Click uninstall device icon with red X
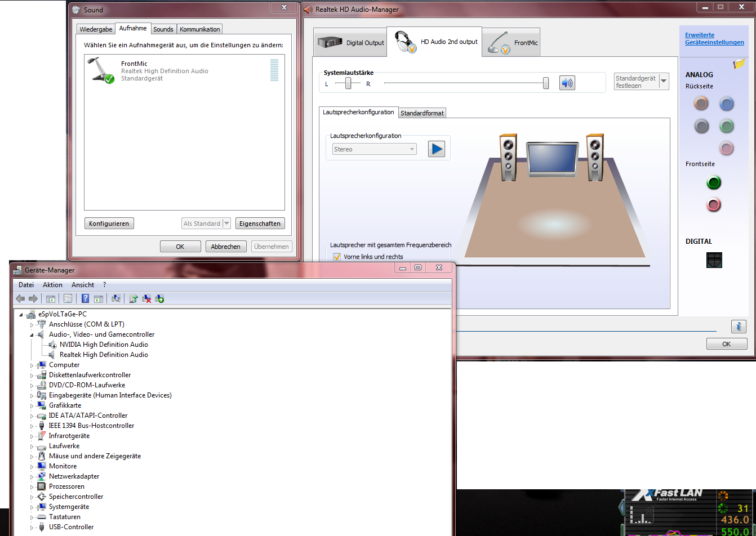The image size is (756, 536). pos(146,298)
